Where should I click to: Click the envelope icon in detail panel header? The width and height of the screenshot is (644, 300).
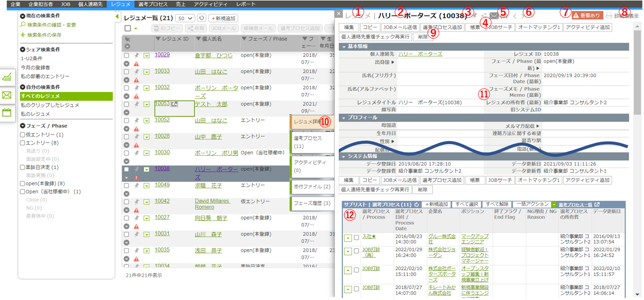click(493, 16)
